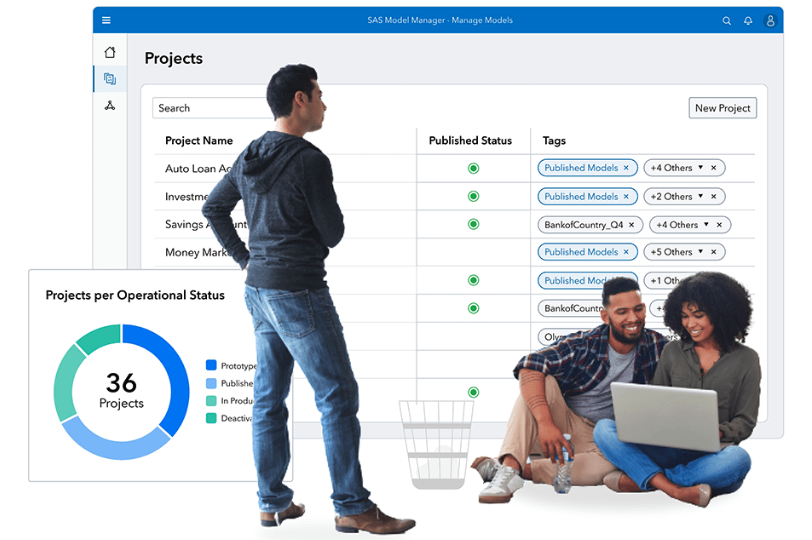The width and height of the screenshot is (812, 540).
Task: Remove the BankofCountry_Q4 tag in Savings row
Action: click(x=631, y=225)
